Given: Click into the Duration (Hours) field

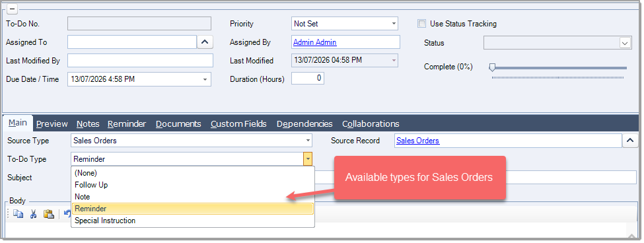Looking at the screenshot, I should [308, 78].
